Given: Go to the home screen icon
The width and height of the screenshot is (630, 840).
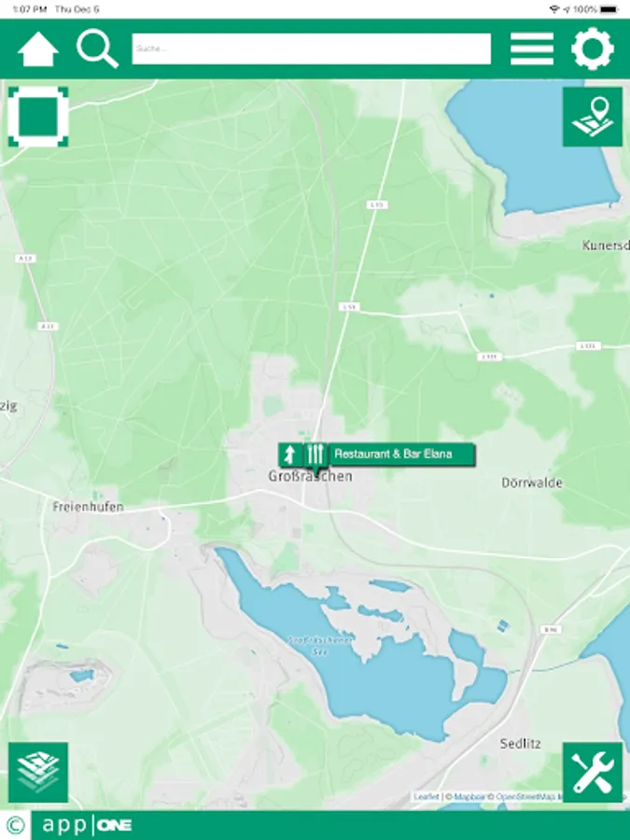Looking at the screenshot, I should tap(37, 49).
